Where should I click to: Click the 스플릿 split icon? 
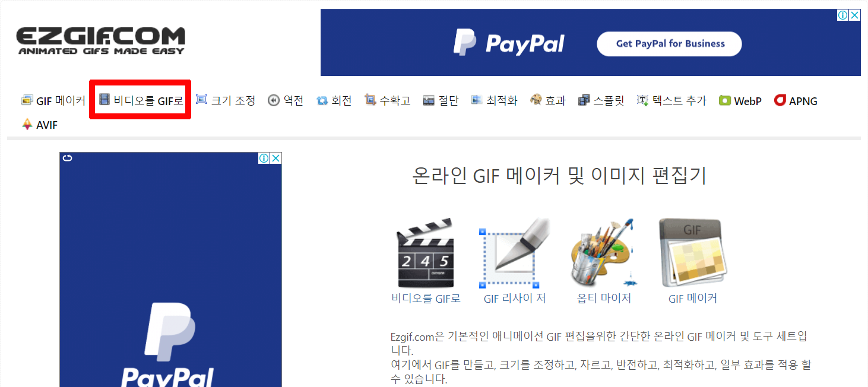[584, 100]
